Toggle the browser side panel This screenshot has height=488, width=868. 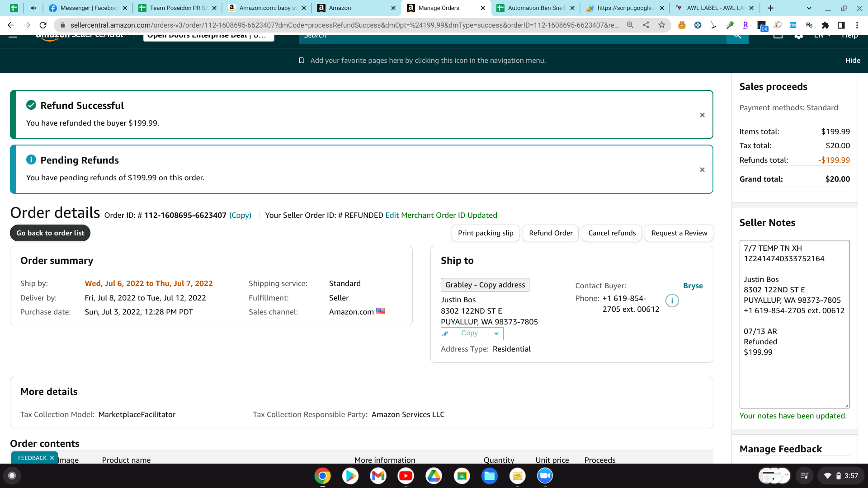coord(841,25)
